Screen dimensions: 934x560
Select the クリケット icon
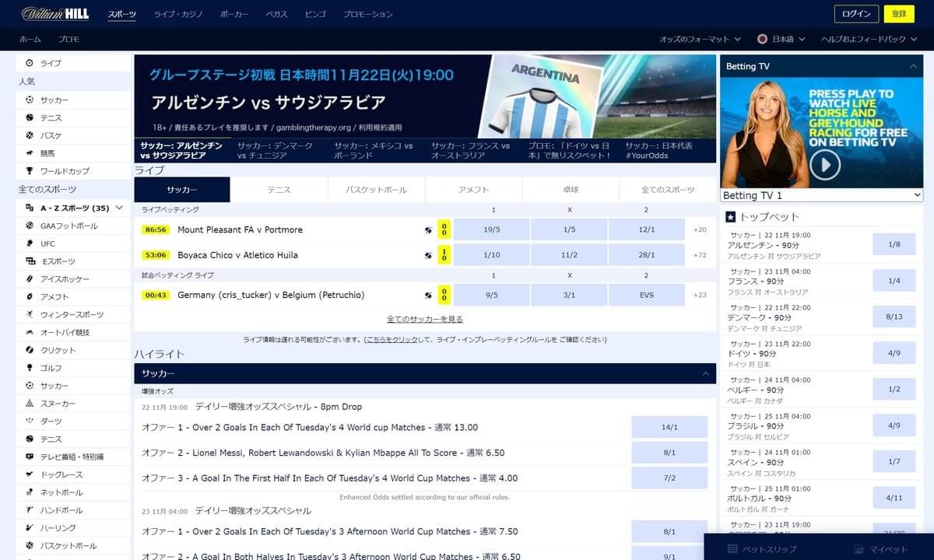pyautogui.click(x=30, y=350)
